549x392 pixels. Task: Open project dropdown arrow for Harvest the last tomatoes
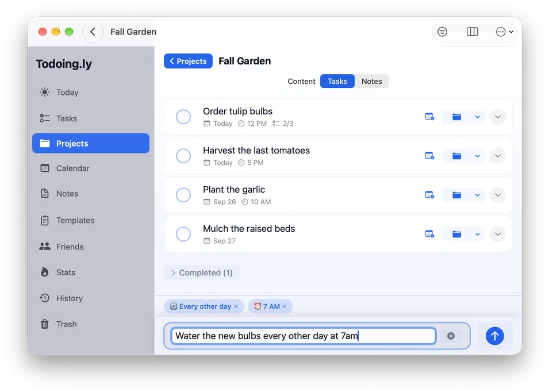477,156
